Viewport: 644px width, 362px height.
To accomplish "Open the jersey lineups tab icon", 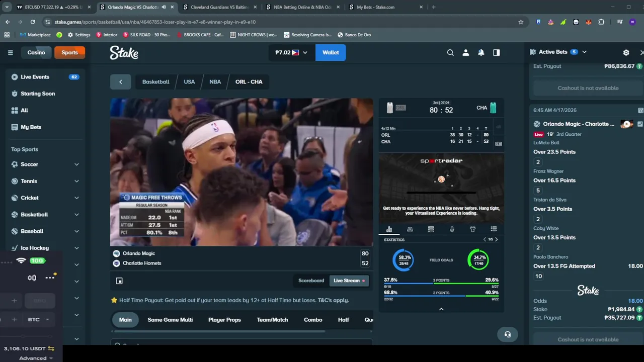I will pyautogui.click(x=472, y=229).
